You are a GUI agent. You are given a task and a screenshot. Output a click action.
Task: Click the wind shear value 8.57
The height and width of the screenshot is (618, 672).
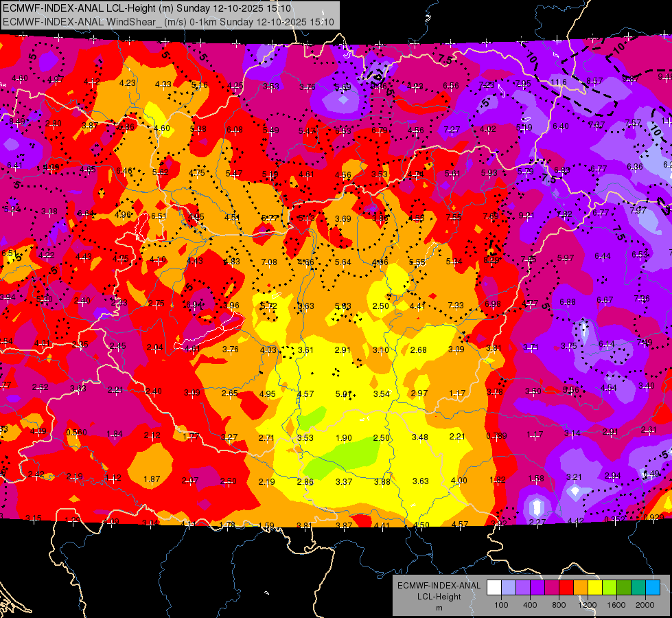pos(595,80)
